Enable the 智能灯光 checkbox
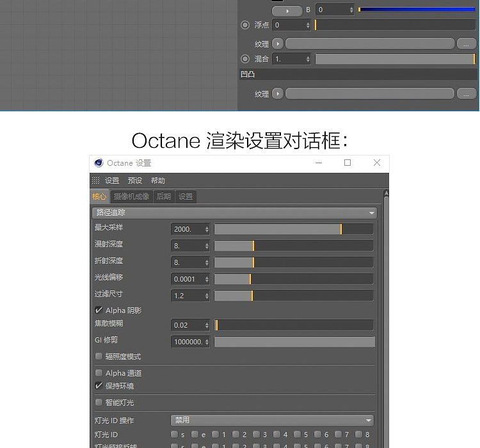 click(x=99, y=402)
